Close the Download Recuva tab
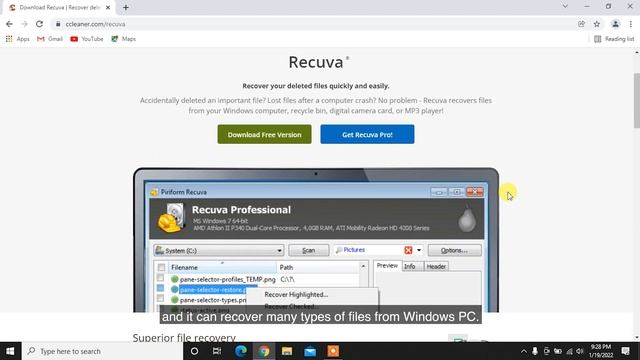This screenshot has width=640, height=360. tap(108, 7)
